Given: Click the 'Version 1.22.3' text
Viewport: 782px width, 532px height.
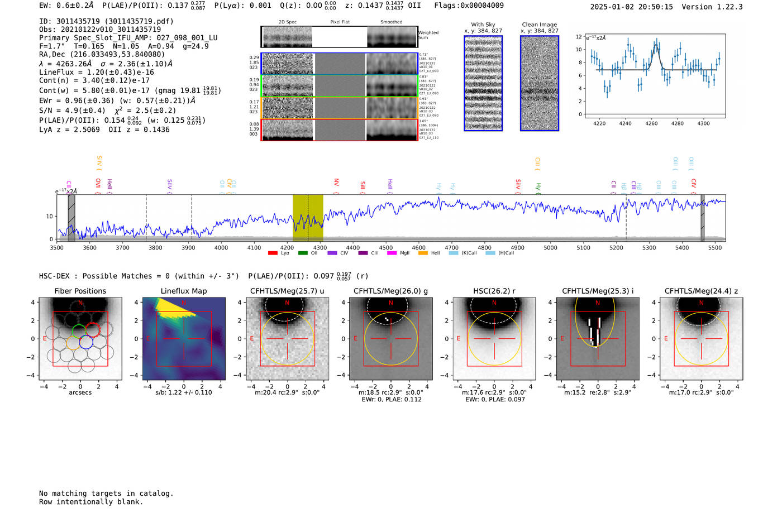Looking at the screenshot, I should coord(712,7).
